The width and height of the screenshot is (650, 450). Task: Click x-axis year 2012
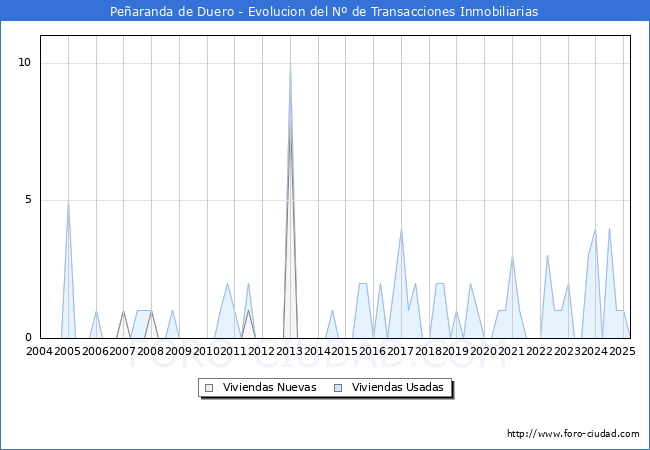[x=261, y=351]
